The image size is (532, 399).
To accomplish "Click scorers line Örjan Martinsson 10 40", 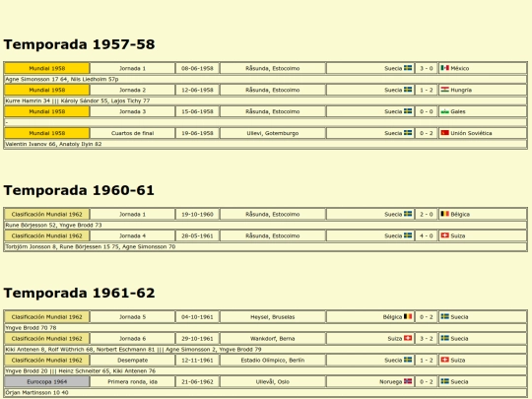I will (266, 392).
